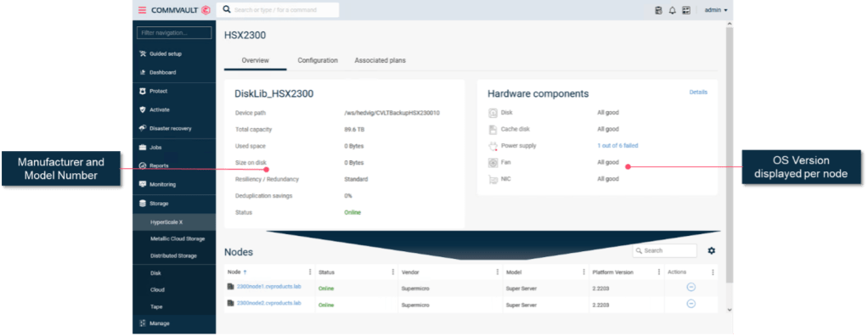Click the Protect shield icon

tap(143, 91)
